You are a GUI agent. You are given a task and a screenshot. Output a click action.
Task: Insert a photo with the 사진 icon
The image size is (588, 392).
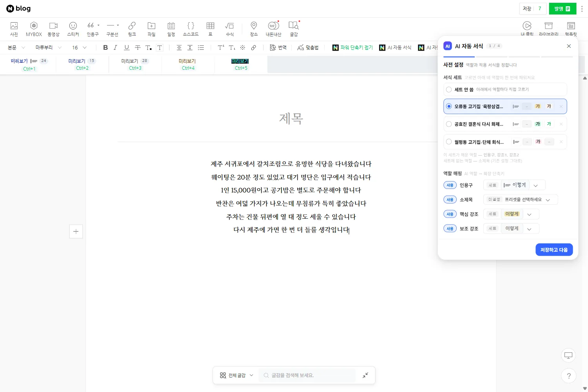14,29
